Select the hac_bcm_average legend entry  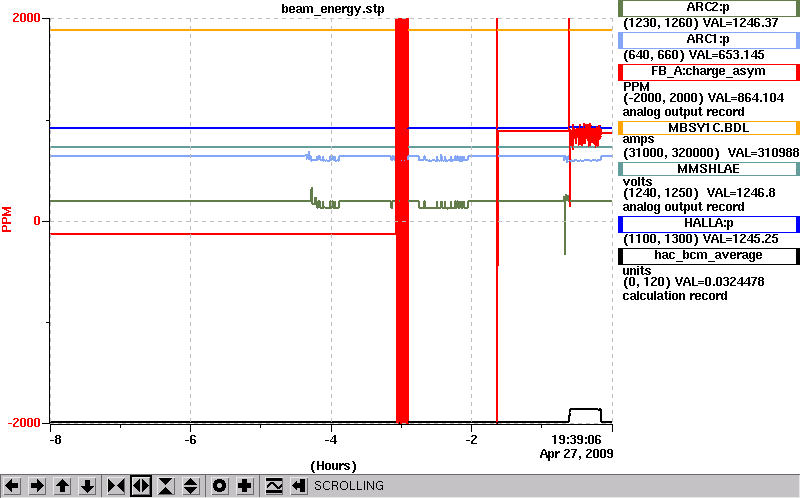tap(709, 256)
